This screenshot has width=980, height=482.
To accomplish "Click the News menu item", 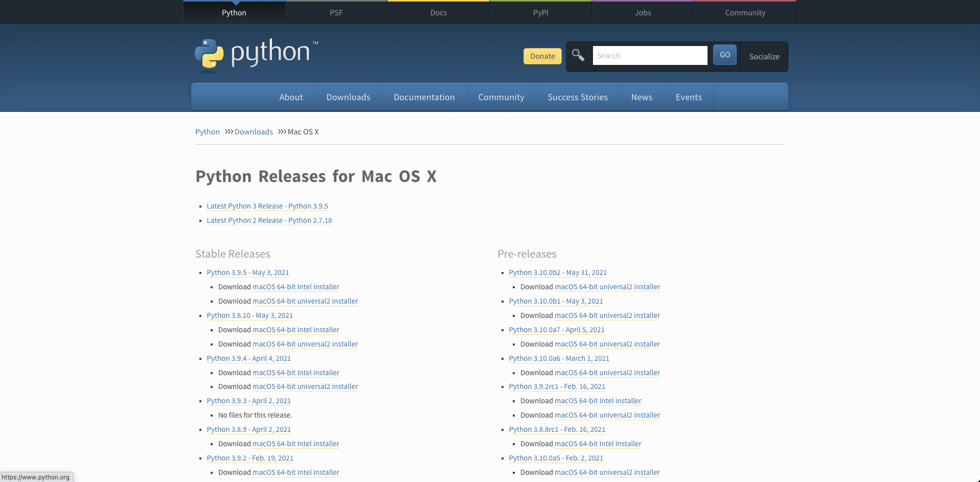I will [642, 97].
